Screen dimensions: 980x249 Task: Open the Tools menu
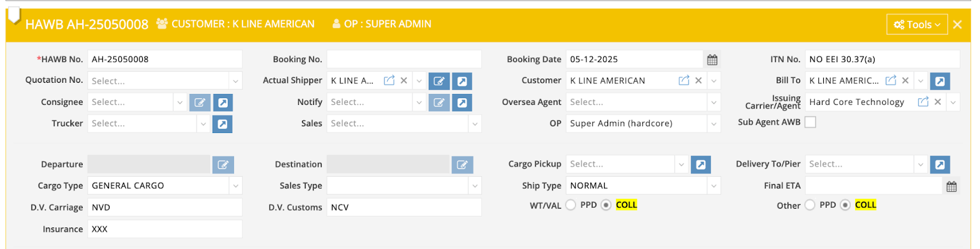click(916, 25)
